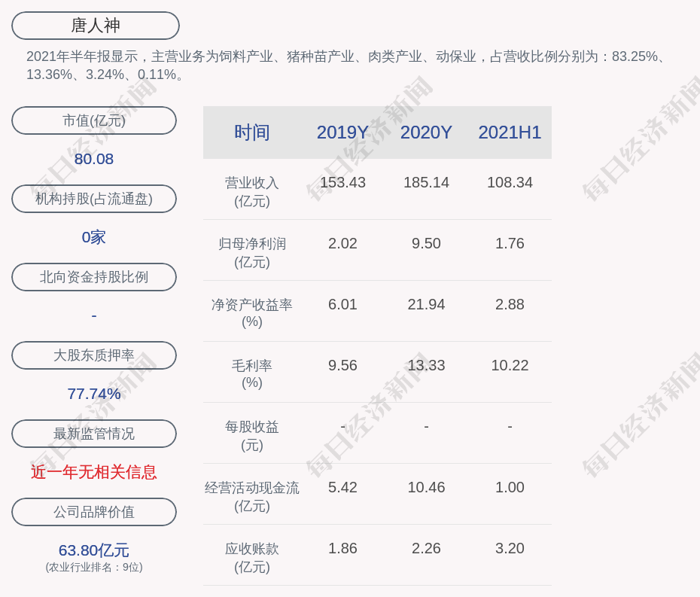
Task: Click revenue value 185.14
Action: pos(426,183)
